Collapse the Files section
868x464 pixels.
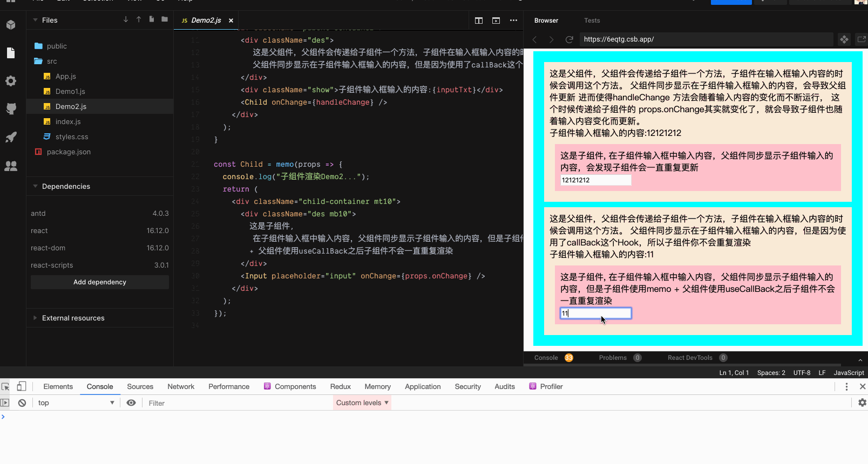(x=36, y=20)
